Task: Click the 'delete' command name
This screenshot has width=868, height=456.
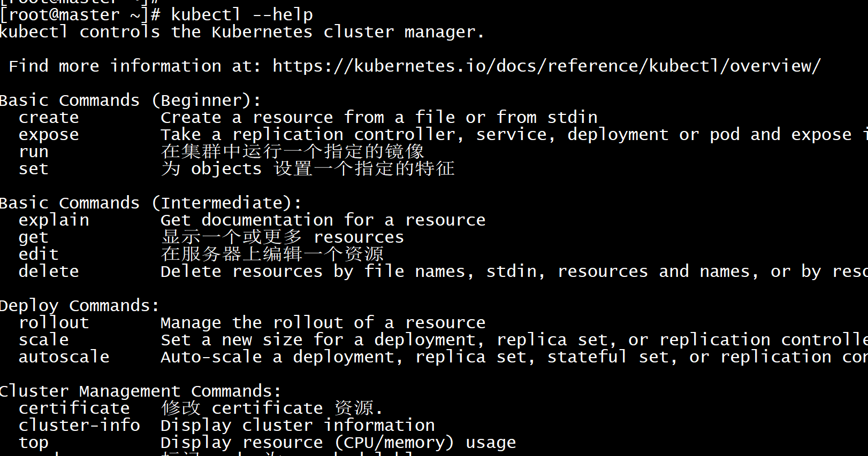Action: click(x=49, y=271)
